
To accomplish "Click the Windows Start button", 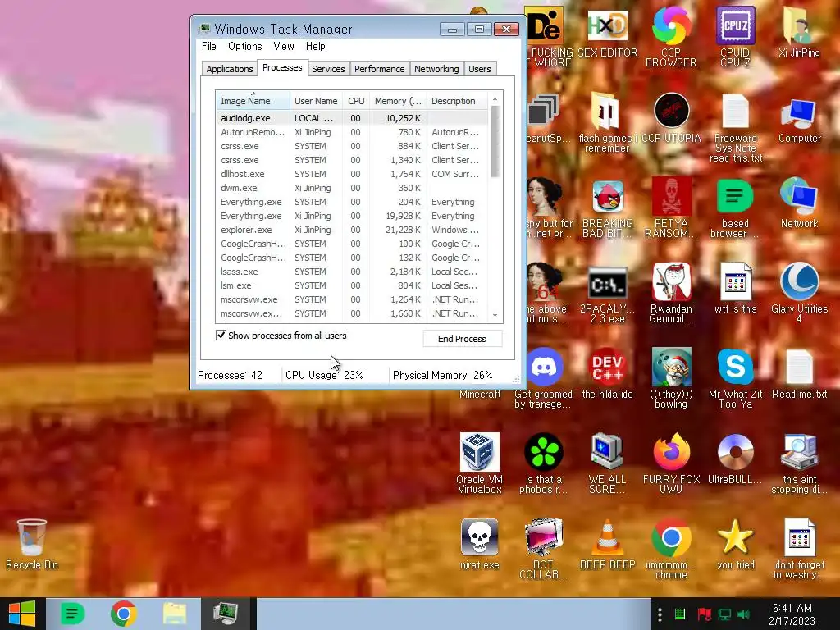I will tap(22, 614).
